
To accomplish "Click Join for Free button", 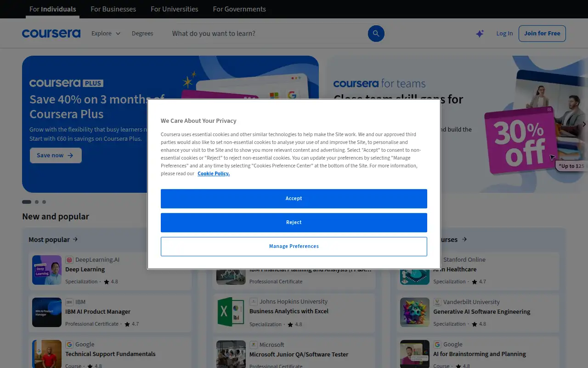I will (x=542, y=34).
